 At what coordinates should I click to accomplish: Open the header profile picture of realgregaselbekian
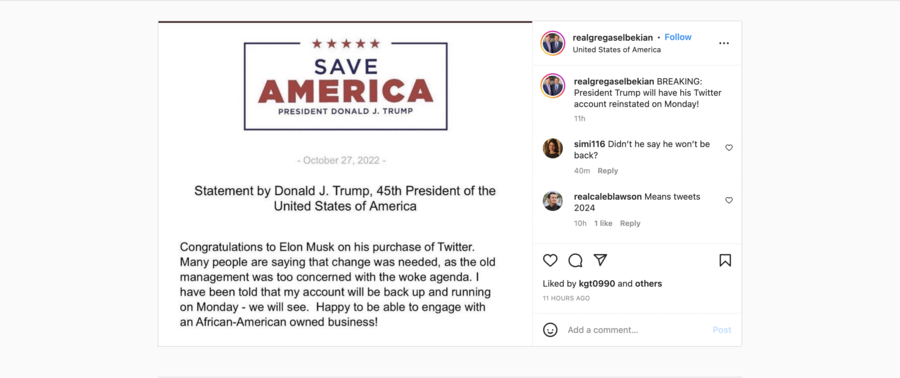point(553,43)
